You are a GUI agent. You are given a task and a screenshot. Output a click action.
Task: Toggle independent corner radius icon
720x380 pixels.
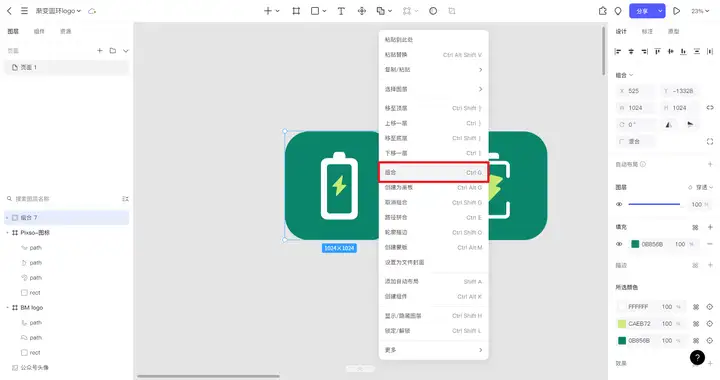tap(710, 141)
